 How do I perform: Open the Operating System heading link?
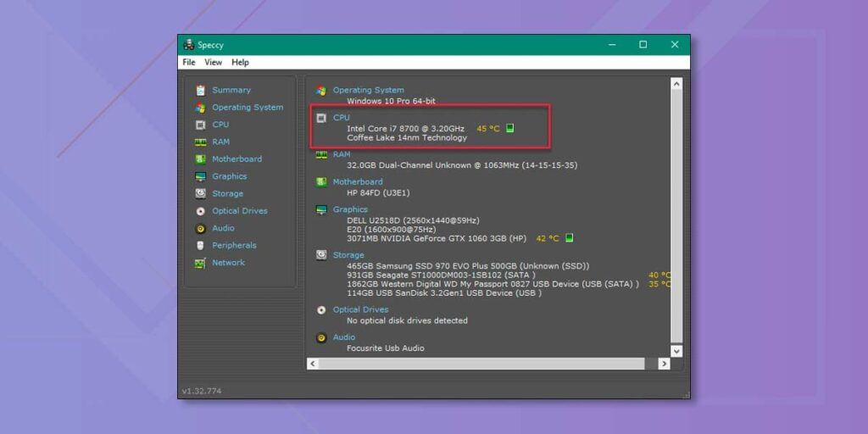coord(368,90)
